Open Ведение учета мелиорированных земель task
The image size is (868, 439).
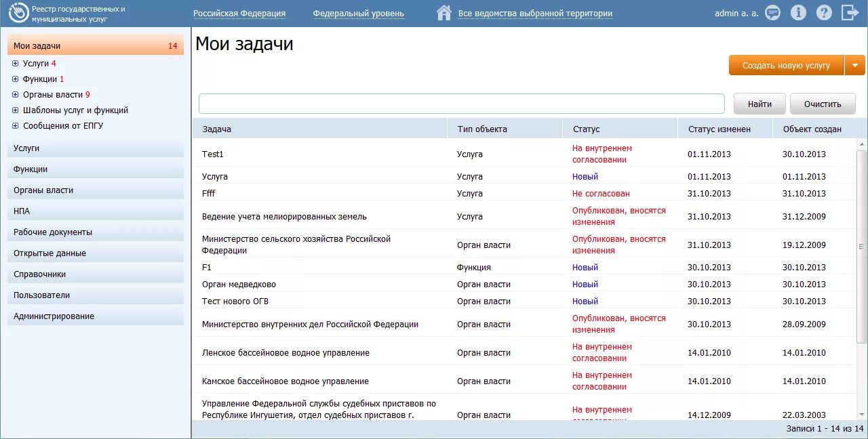[525, 216]
